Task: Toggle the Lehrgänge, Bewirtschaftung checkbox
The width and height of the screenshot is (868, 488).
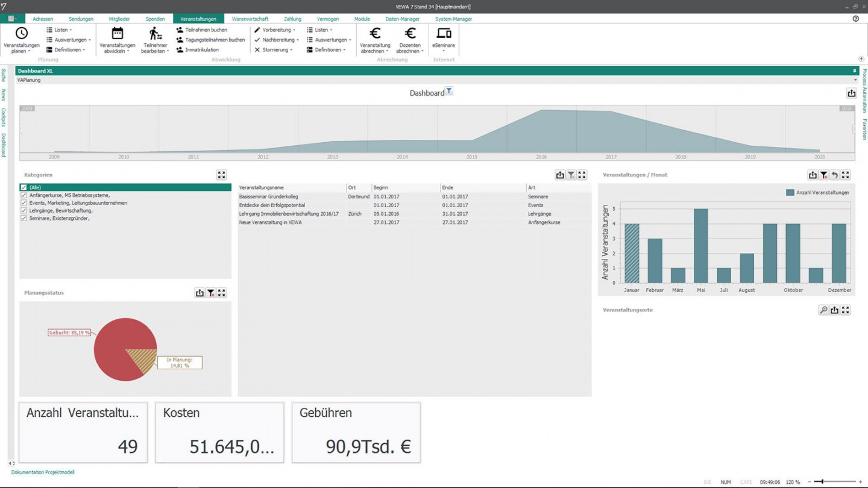Action: click(24, 211)
